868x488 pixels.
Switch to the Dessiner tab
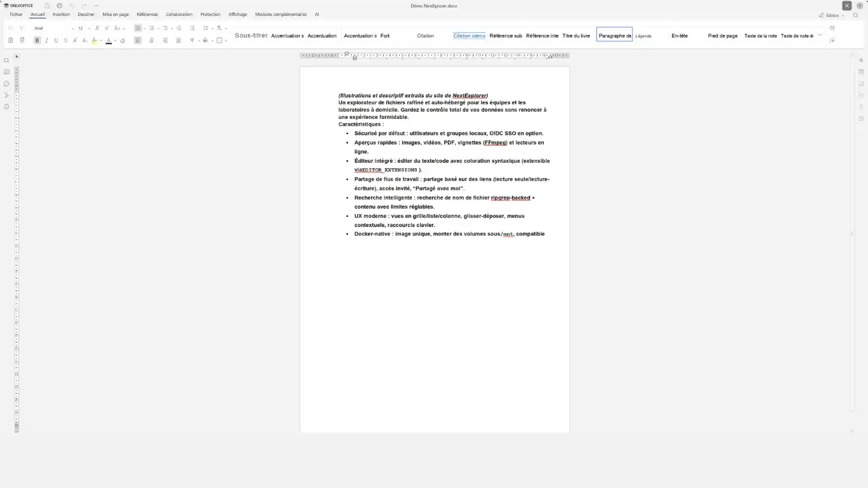[86, 14]
